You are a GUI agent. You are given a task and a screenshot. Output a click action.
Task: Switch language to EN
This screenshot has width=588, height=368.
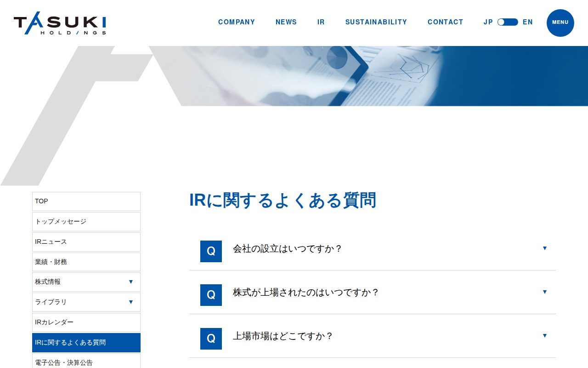coord(528,22)
